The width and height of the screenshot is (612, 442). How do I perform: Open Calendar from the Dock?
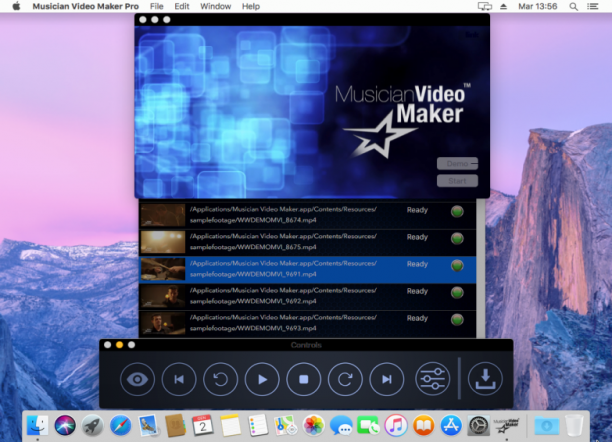tap(203, 425)
